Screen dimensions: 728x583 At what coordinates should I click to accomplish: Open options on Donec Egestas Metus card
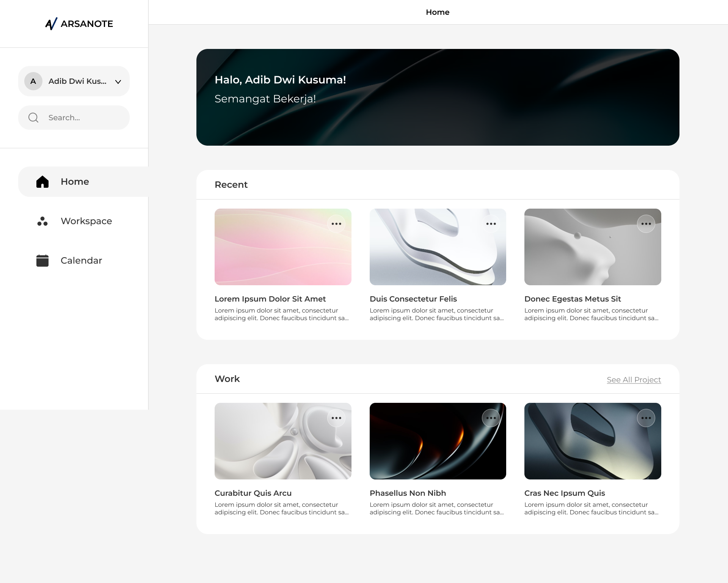pyautogui.click(x=646, y=224)
